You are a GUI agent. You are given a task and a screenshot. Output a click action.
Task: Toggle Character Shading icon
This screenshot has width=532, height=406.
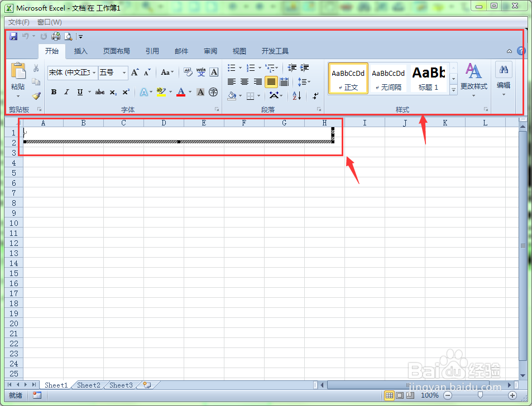click(200, 92)
